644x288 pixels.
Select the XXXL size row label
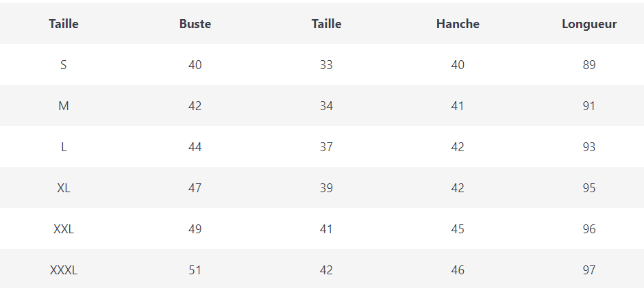click(64, 270)
